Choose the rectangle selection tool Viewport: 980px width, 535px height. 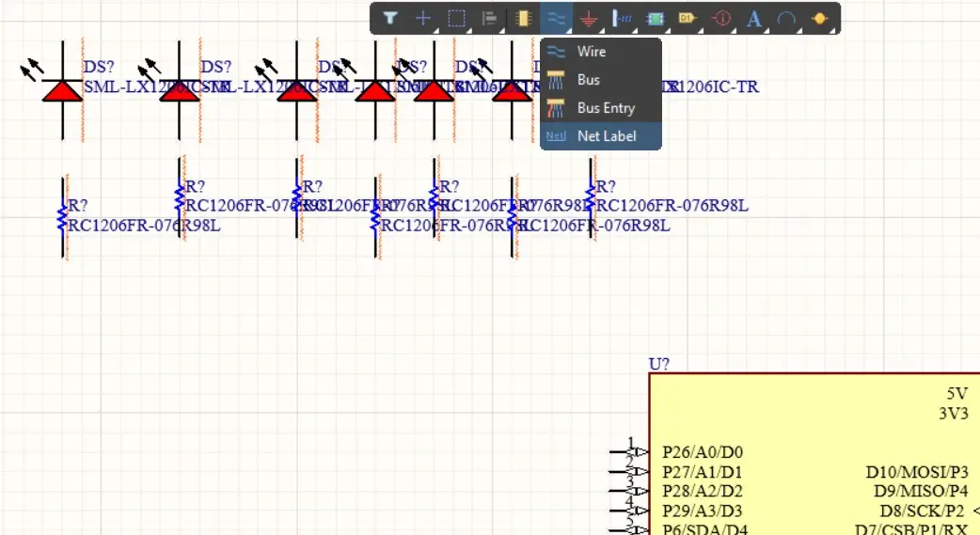(456, 18)
